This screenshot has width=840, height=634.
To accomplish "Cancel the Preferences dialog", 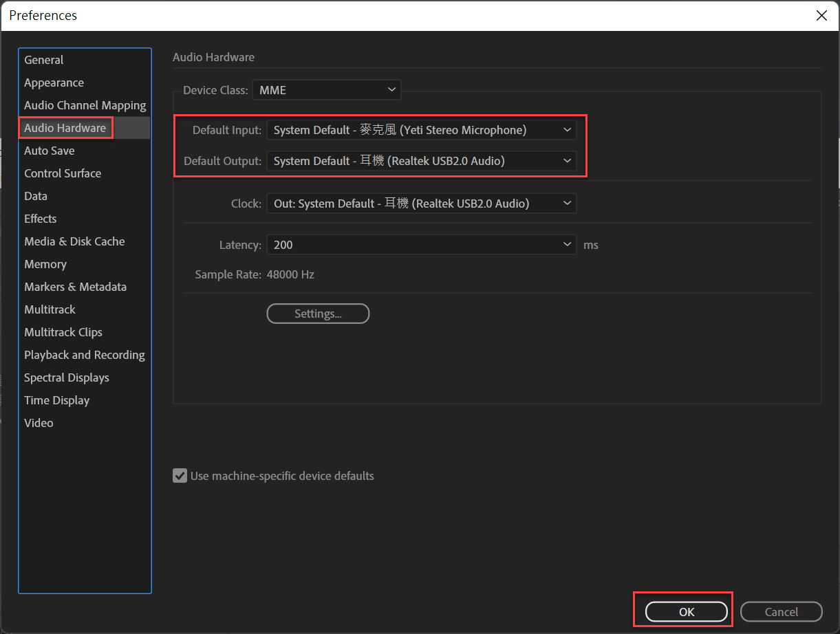I will pos(782,612).
